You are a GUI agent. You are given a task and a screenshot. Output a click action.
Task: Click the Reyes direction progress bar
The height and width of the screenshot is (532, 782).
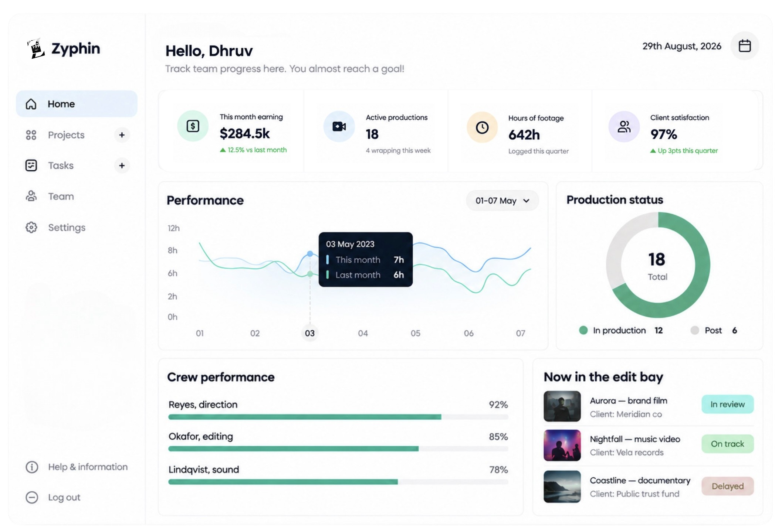338,417
